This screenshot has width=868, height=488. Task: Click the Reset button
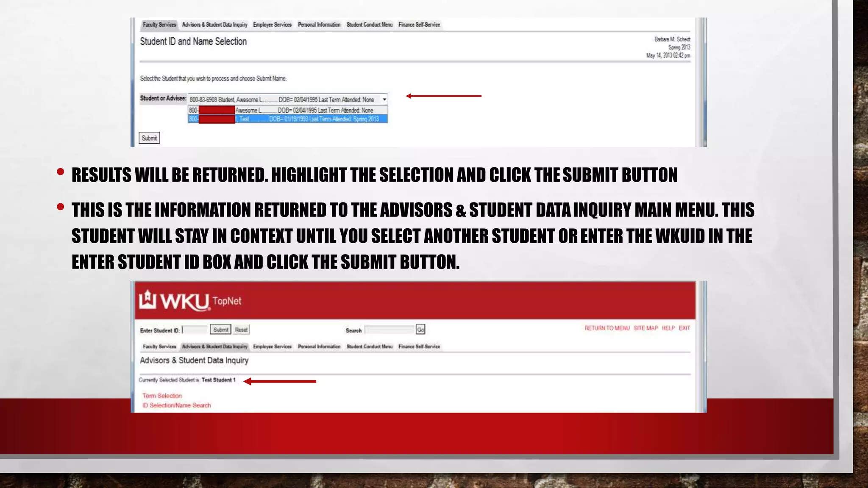(x=241, y=330)
